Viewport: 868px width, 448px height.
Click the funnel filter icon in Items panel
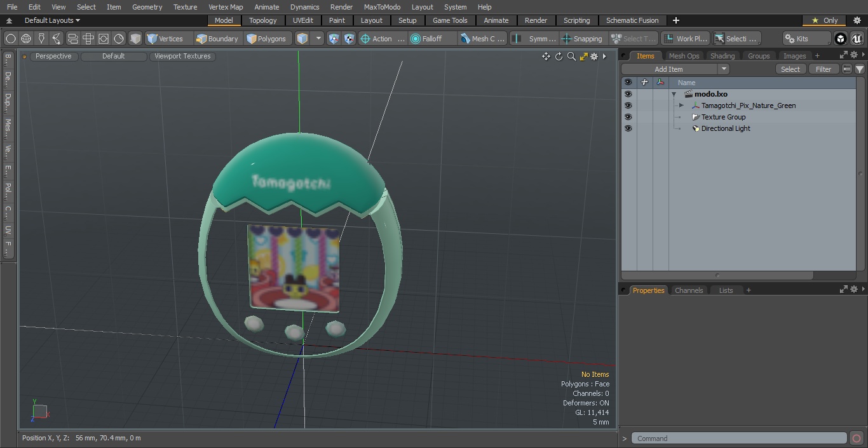tap(859, 69)
